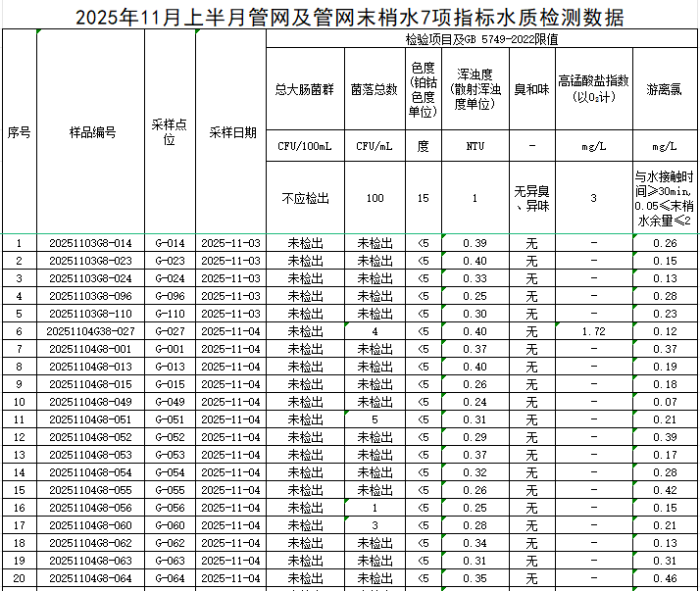Image resolution: width=700 pixels, height=591 pixels.
Task: Select sampling point G-013
Action: coord(170,367)
